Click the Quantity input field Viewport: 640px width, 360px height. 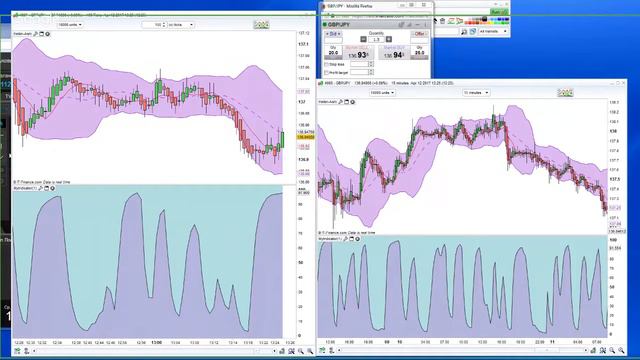(x=376, y=40)
